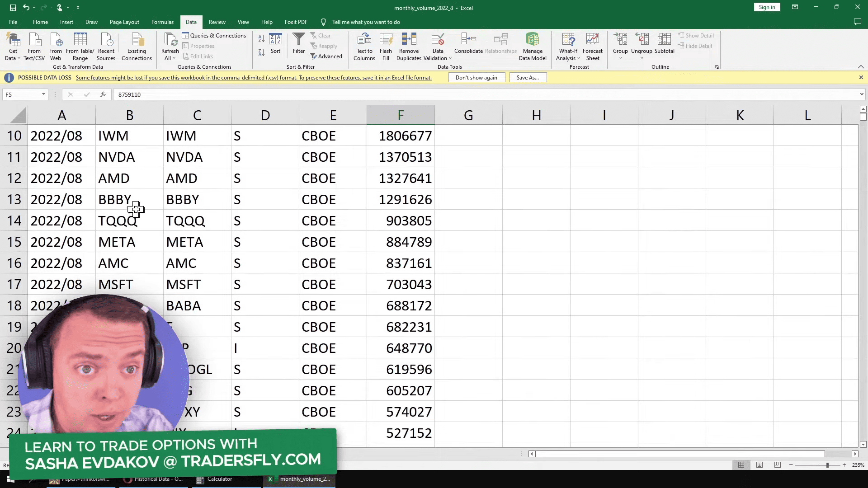Image resolution: width=868 pixels, height=488 pixels.
Task: Open the File menu
Action: tap(13, 22)
